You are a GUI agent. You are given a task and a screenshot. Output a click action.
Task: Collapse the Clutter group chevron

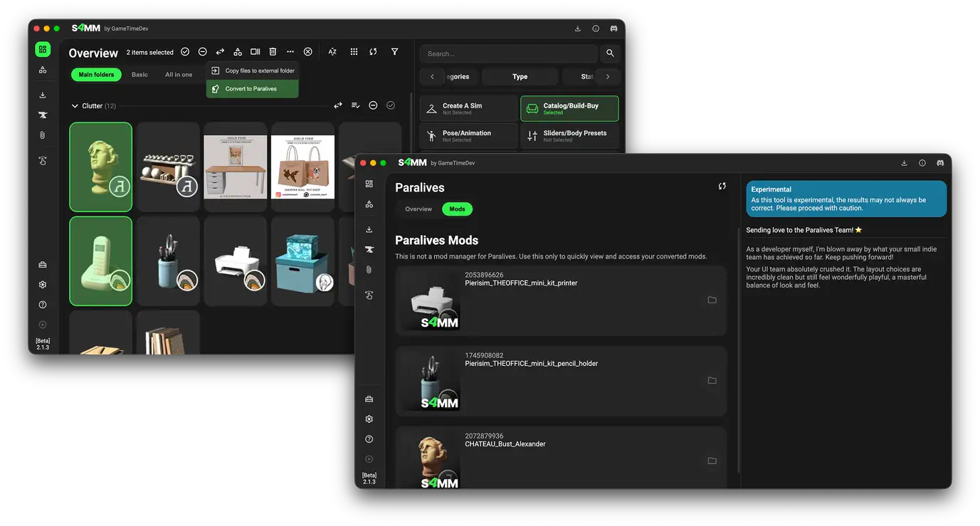pos(75,106)
